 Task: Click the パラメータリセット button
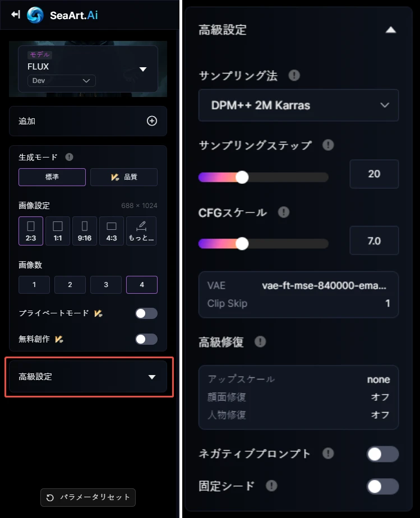click(x=88, y=497)
